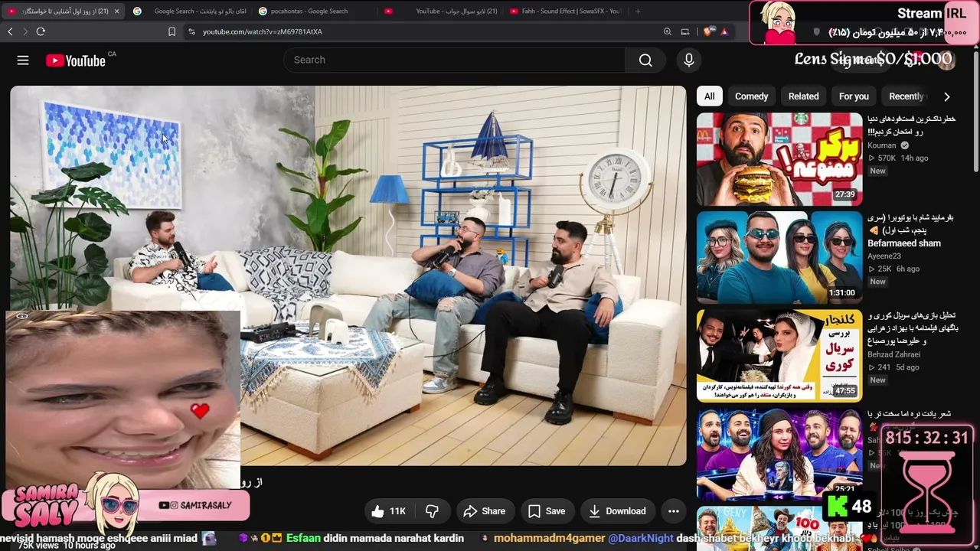Reload the current browser page
Viewport: 980px width, 551px height.
pos(41,31)
